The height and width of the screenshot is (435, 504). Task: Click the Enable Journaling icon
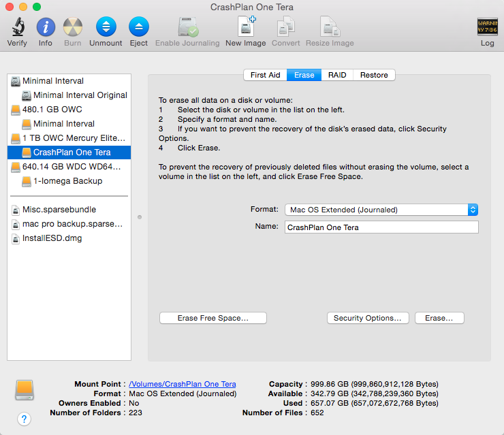click(x=188, y=27)
